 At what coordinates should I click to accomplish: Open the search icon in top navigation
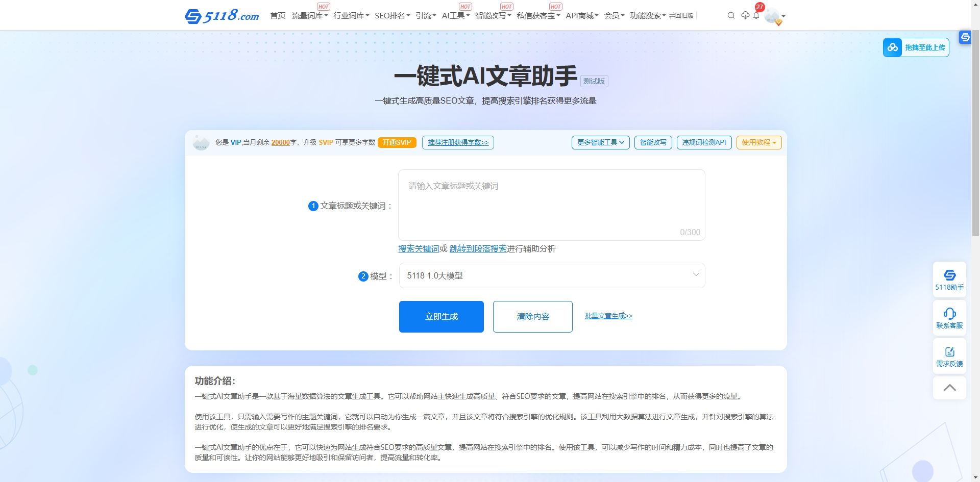(x=731, y=15)
